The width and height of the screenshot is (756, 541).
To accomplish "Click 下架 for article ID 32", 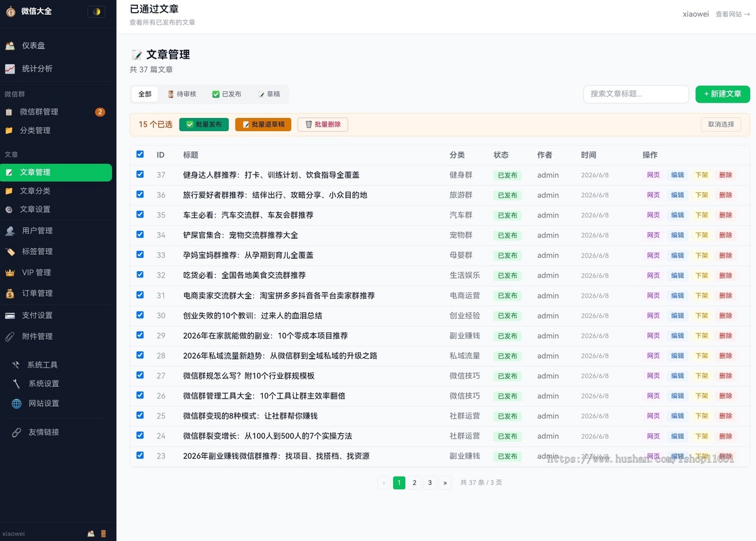I will 701,276.
